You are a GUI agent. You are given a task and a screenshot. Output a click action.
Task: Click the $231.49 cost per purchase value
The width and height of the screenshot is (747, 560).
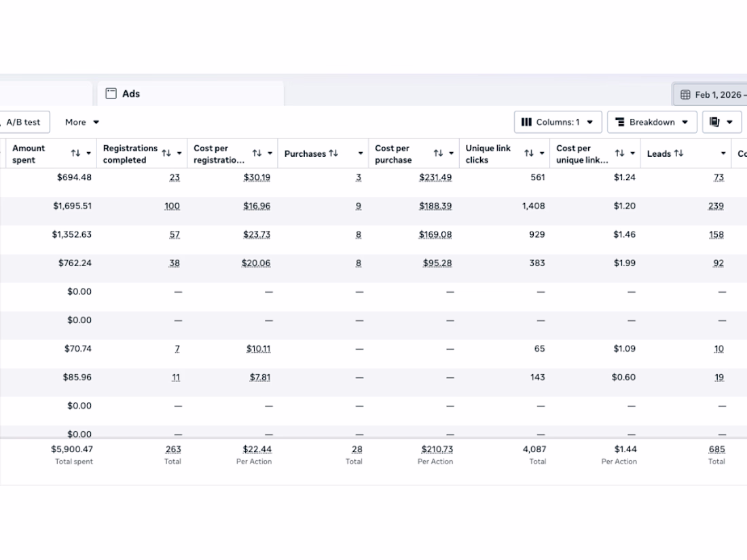[x=435, y=177]
